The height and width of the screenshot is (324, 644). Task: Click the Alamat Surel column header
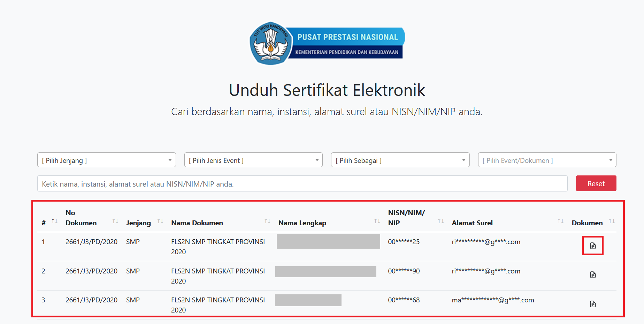pos(472,223)
